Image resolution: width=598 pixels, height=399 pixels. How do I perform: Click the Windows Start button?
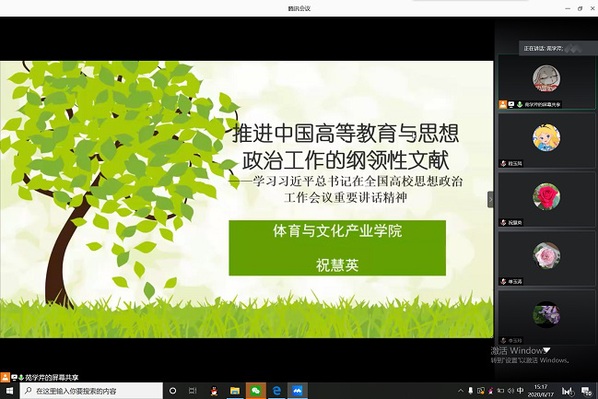[x=10, y=391]
